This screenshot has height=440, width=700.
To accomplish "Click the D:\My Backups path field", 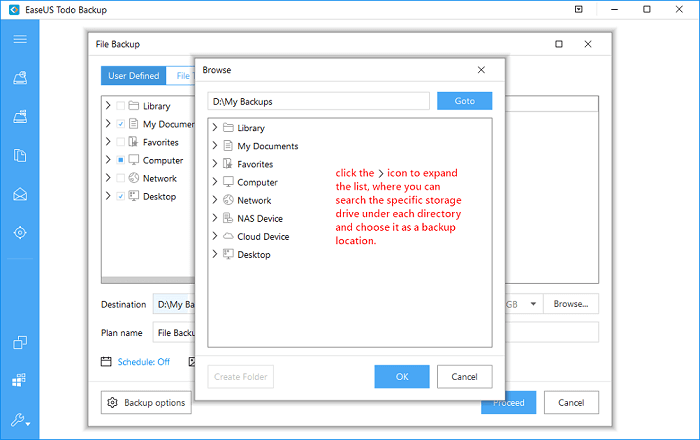I will coord(318,101).
